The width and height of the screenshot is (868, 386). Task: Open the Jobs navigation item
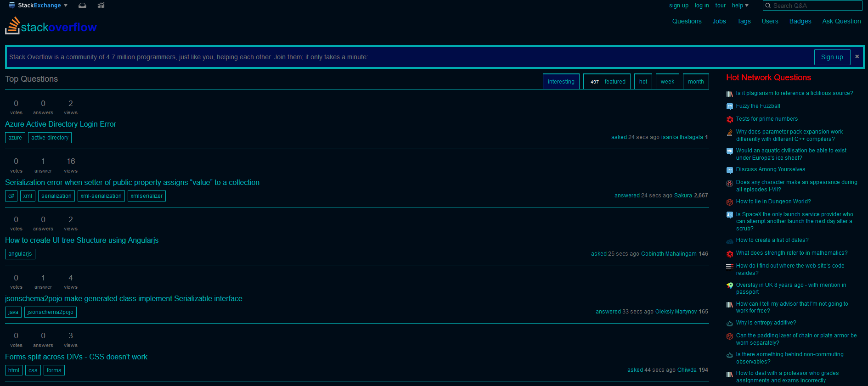[719, 21]
